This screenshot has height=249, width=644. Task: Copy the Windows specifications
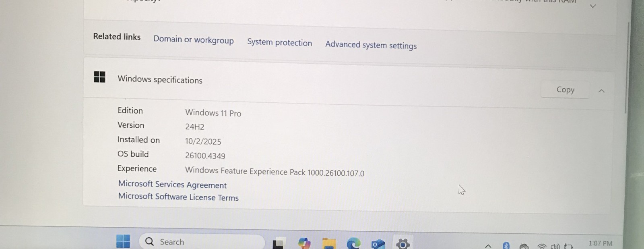pos(565,90)
